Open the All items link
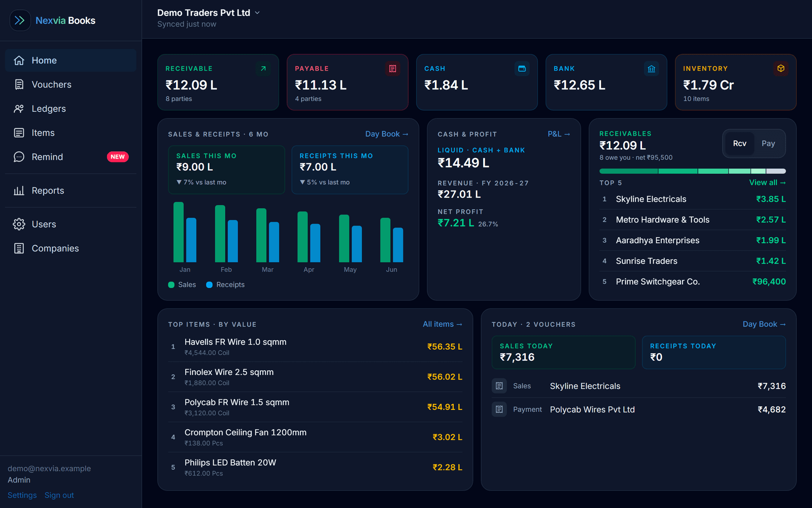Viewport: 812px width, 508px height. click(x=443, y=324)
